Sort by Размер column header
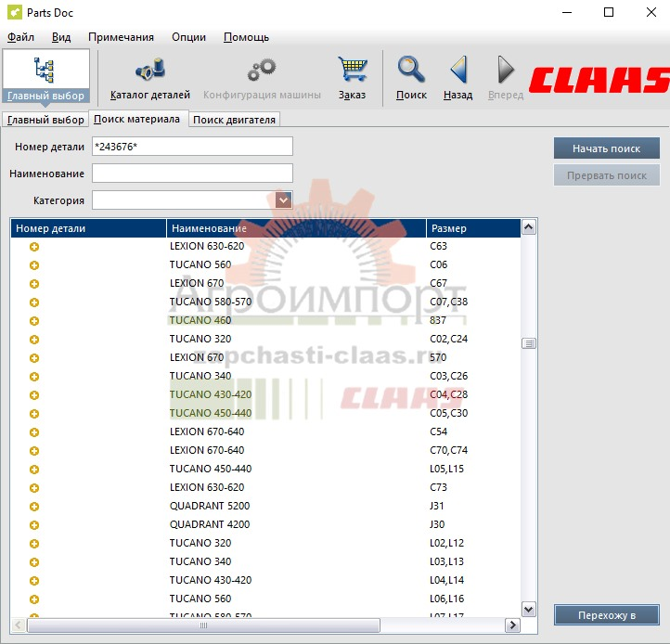Image resolution: width=670 pixels, height=644 pixels. click(473, 228)
